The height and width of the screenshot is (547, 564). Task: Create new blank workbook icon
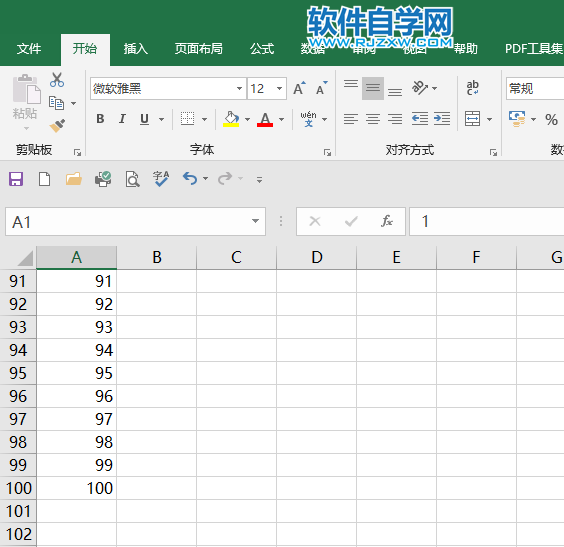tap(44, 179)
